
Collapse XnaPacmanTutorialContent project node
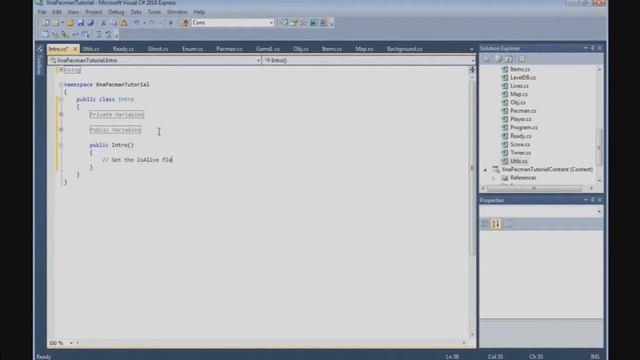485,169
